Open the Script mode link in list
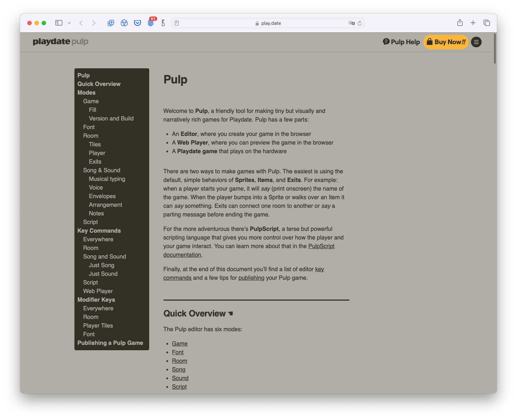This screenshot has width=517, height=420. [x=179, y=387]
